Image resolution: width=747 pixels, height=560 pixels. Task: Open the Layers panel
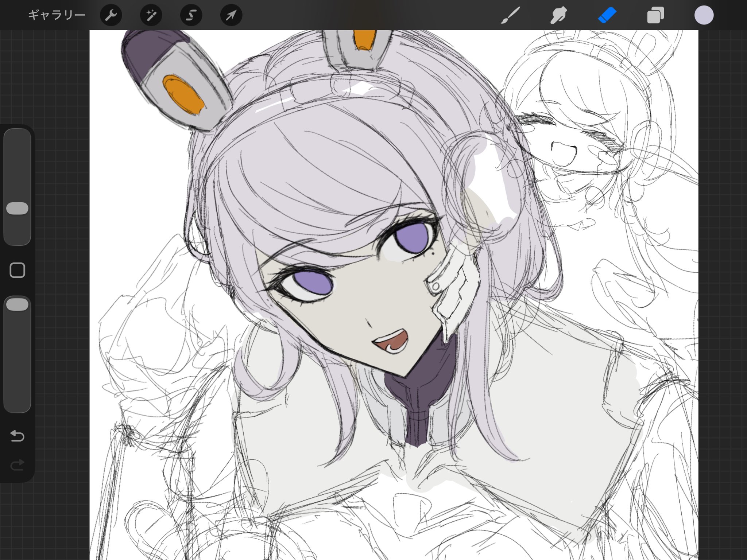click(655, 16)
